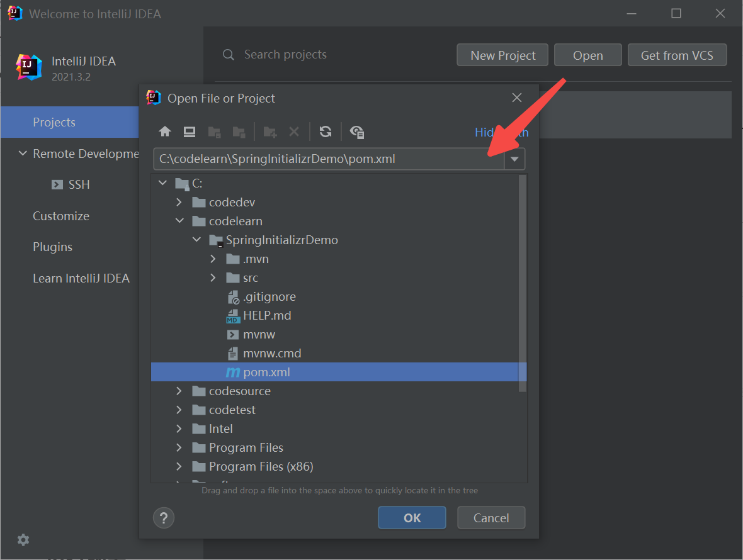This screenshot has width=743, height=560.
Task: Open the path history dropdown arrow
Action: pos(514,159)
